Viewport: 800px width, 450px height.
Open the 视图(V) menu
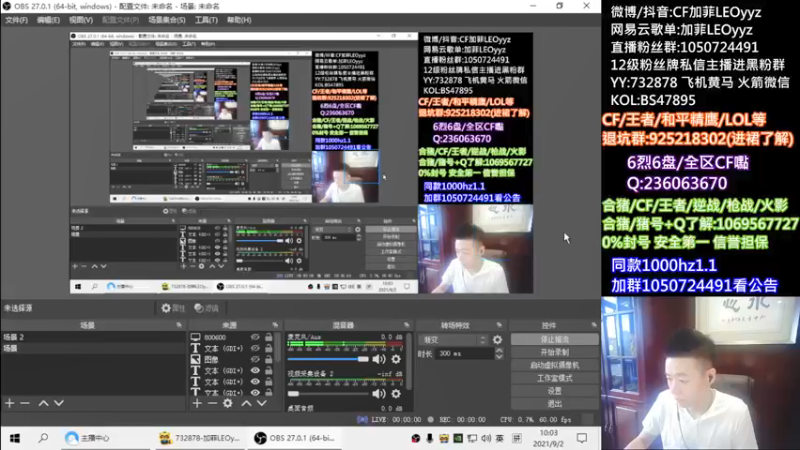[x=81, y=20]
